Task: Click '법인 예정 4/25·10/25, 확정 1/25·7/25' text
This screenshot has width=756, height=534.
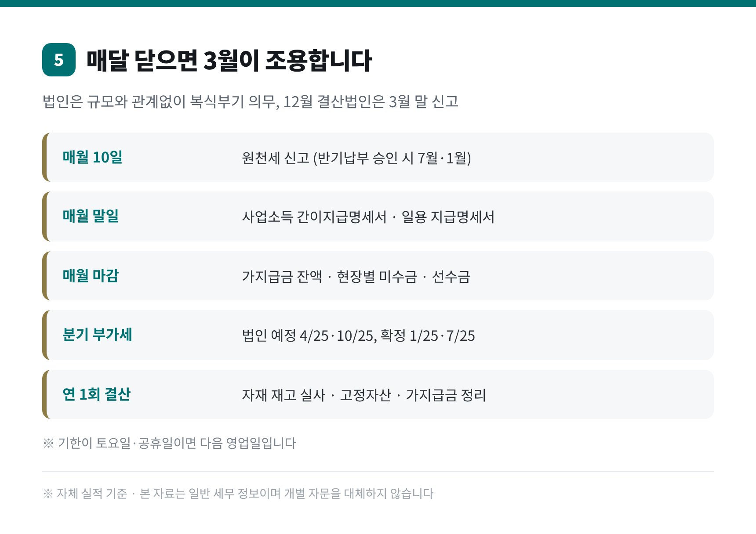Action: coord(358,336)
